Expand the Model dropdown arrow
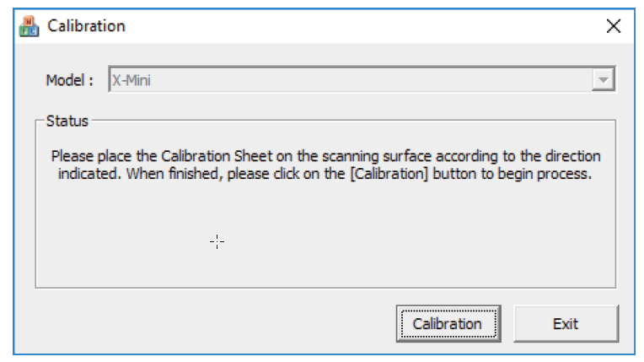The image size is (644, 362). click(603, 79)
